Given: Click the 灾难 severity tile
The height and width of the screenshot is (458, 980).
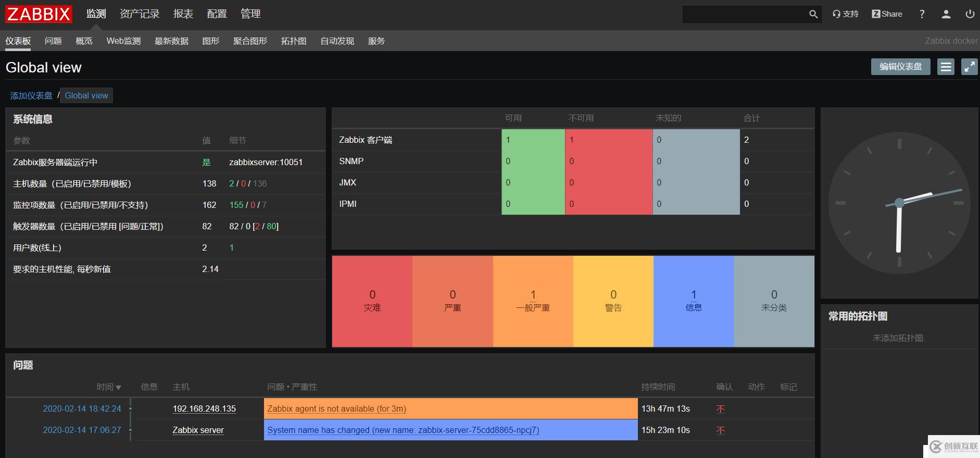Looking at the screenshot, I should [372, 301].
